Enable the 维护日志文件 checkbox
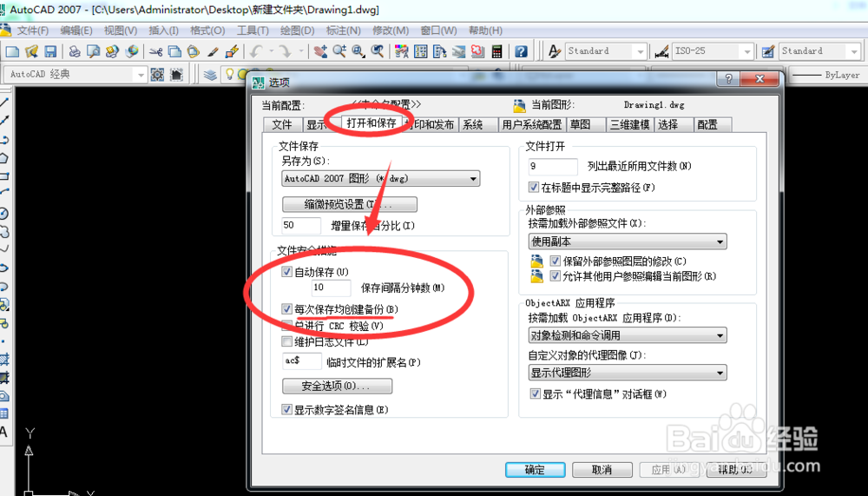The height and width of the screenshot is (496, 868). 286,341
